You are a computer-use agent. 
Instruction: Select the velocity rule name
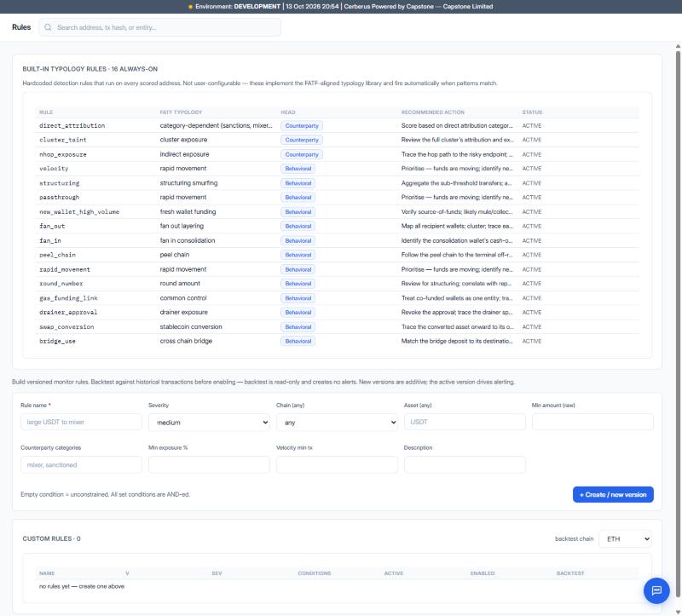54,169
